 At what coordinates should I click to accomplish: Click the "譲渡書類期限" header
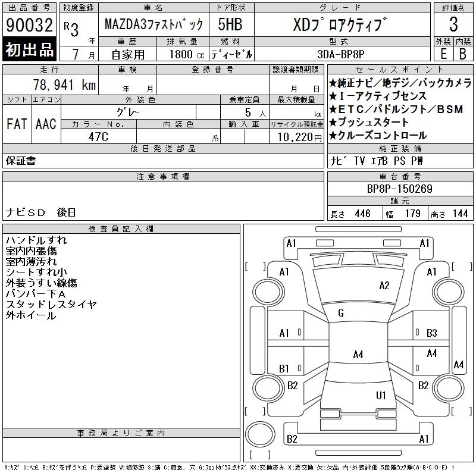pos(296,69)
